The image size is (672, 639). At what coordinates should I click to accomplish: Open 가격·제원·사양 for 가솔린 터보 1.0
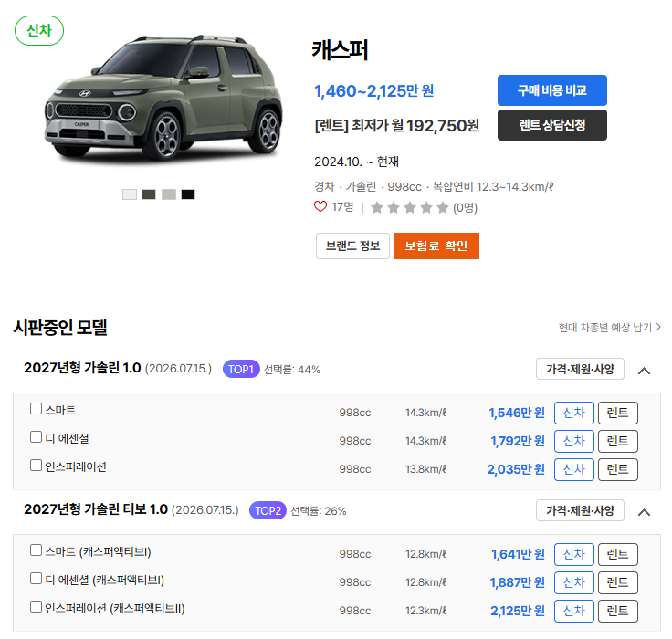click(x=580, y=510)
